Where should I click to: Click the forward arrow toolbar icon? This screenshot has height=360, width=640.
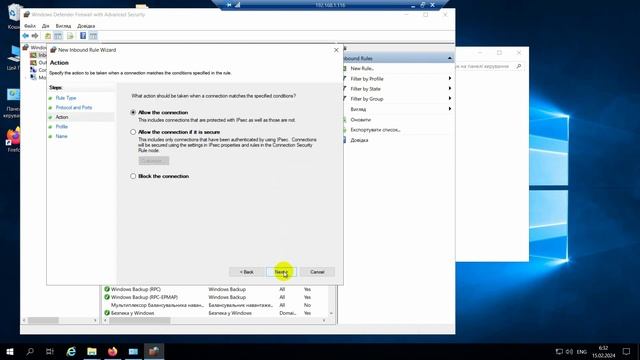[35, 36]
